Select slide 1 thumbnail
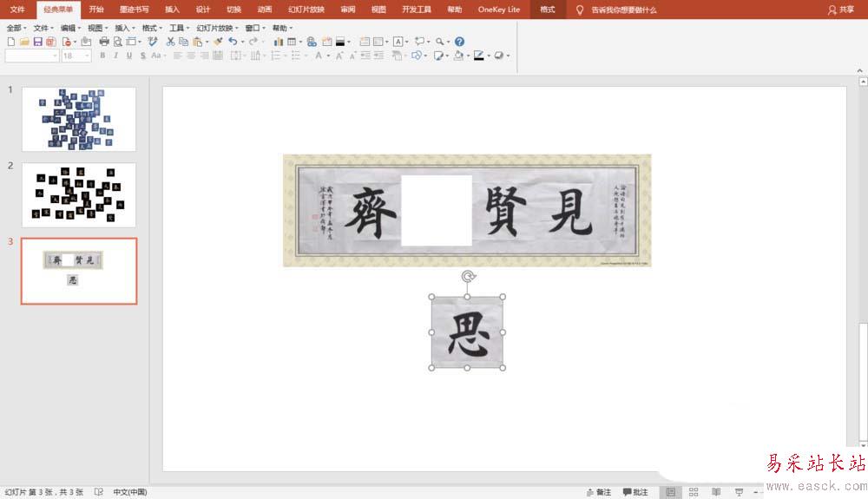The image size is (868, 499). click(79, 119)
